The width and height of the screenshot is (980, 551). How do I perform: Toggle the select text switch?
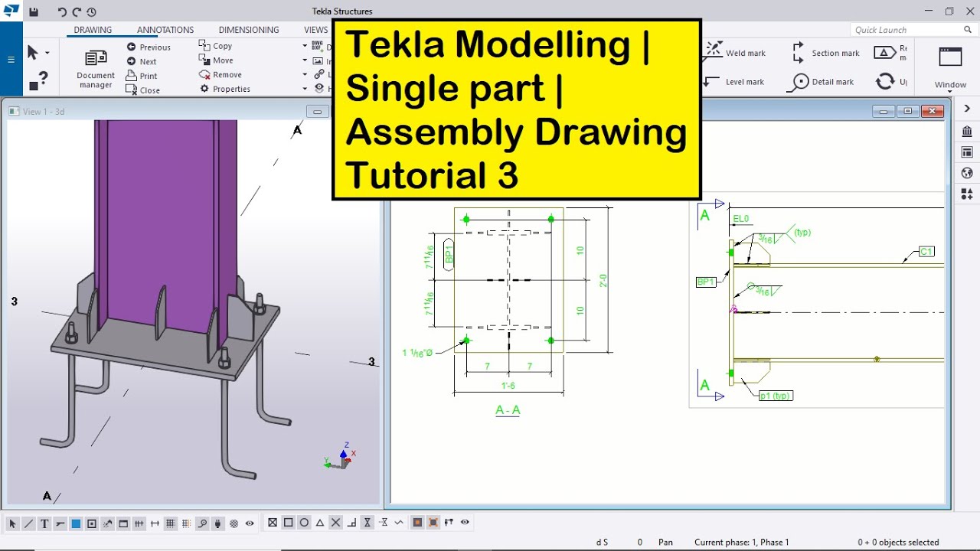coord(44,523)
